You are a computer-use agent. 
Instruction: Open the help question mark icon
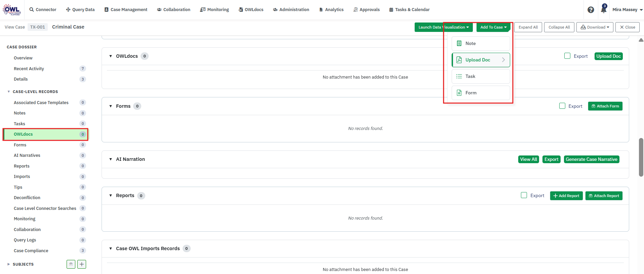point(591,10)
